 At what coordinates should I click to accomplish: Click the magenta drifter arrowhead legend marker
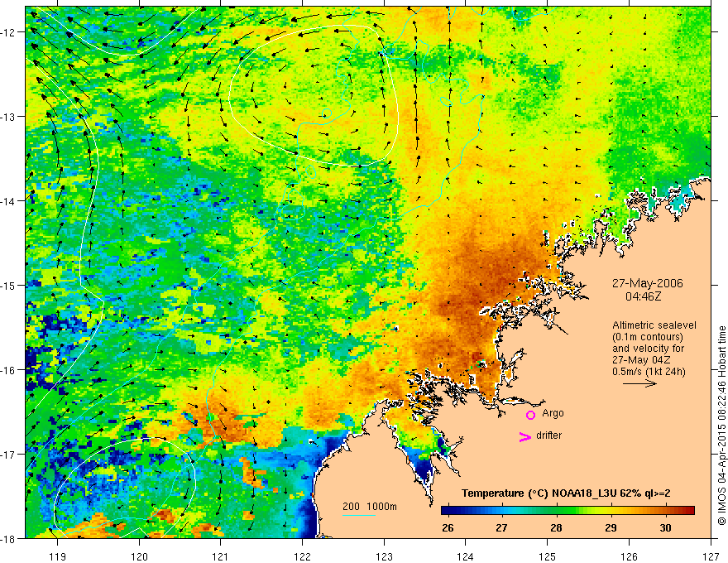[x=524, y=436]
